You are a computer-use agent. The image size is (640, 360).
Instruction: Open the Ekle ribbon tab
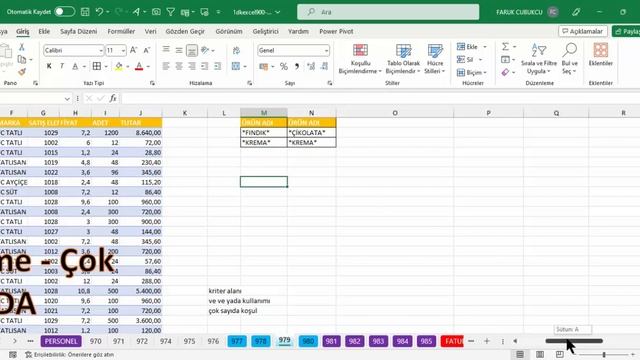[x=44, y=31]
